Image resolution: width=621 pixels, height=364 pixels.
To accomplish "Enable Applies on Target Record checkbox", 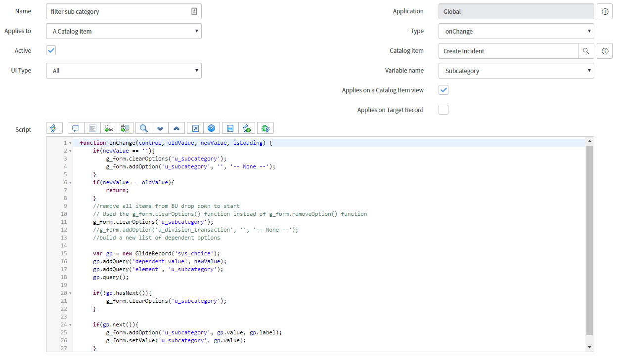I will pyautogui.click(x=444, y=110).
